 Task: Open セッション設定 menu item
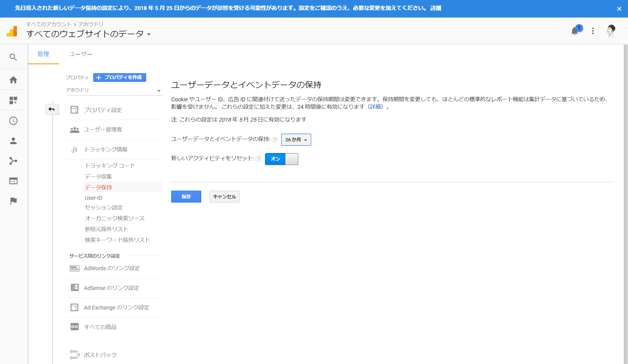point(104,208)
